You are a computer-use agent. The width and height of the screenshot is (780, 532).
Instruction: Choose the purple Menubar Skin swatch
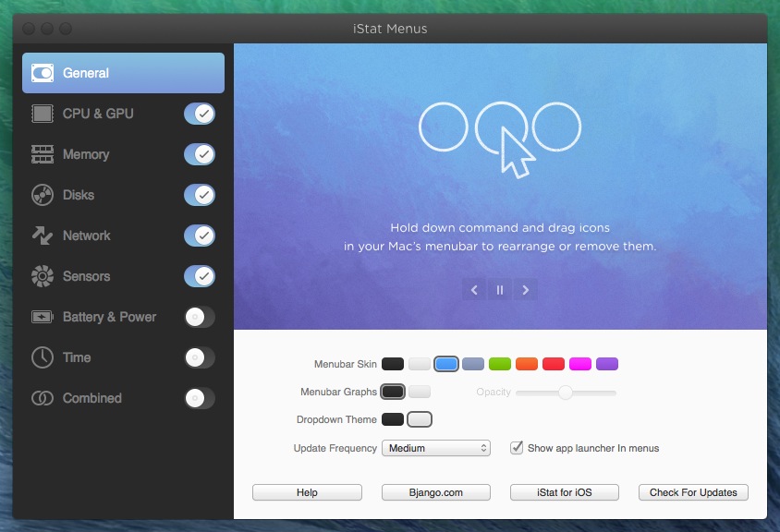pyautogui.click(x=607, y=364)
